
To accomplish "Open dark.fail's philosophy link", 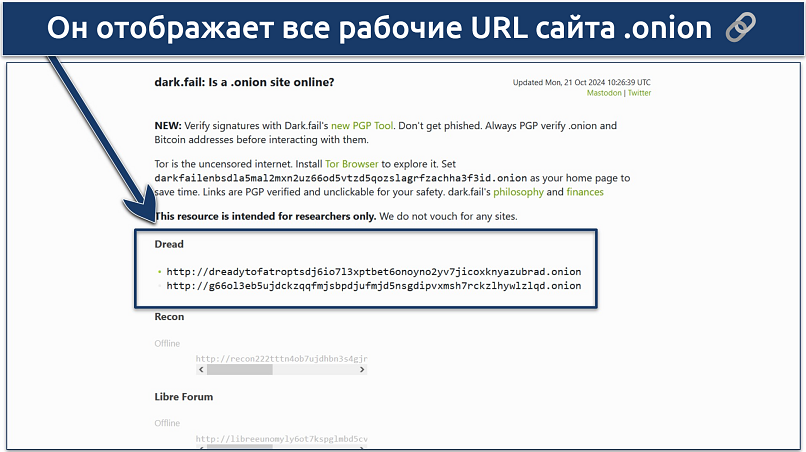I will (517, 192).
